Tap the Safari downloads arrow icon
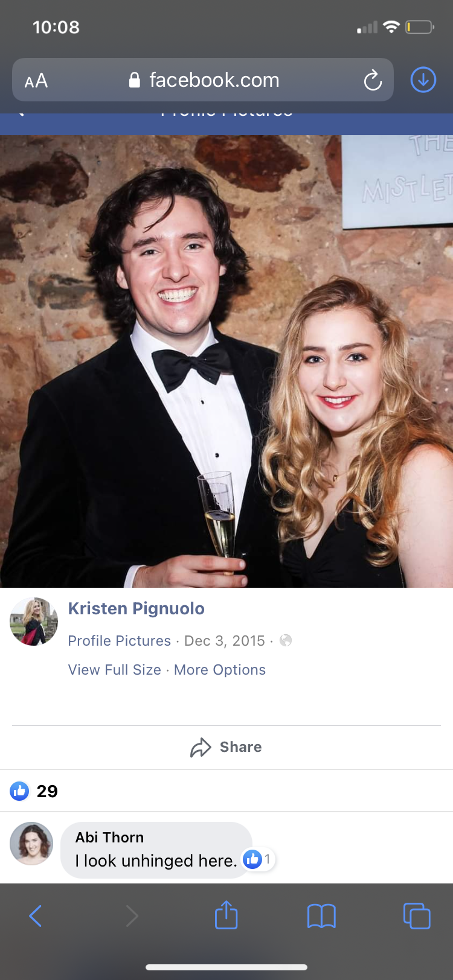Image resolution: width=453 pixels, height=980 pixels. pyautogui.click(x=423, y=80)
